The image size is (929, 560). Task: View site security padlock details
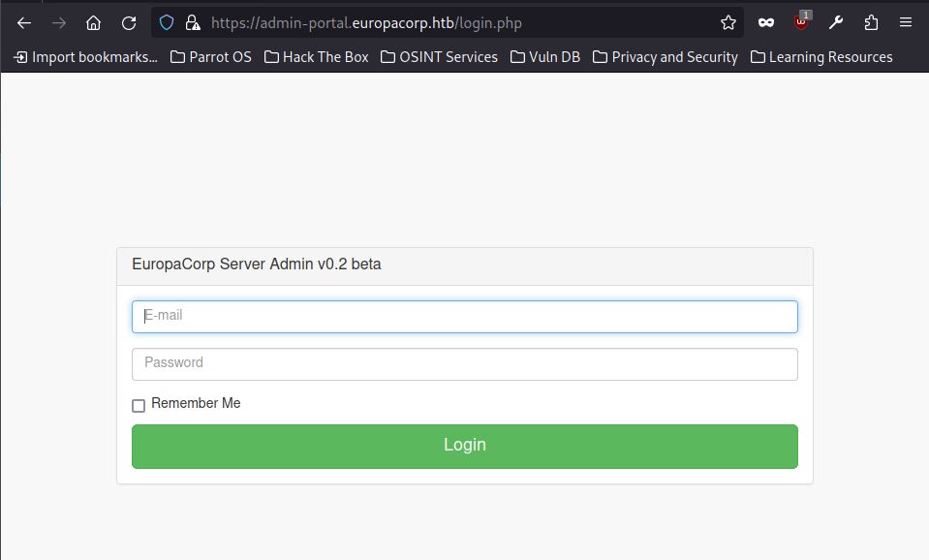click(x=192, y=22)
